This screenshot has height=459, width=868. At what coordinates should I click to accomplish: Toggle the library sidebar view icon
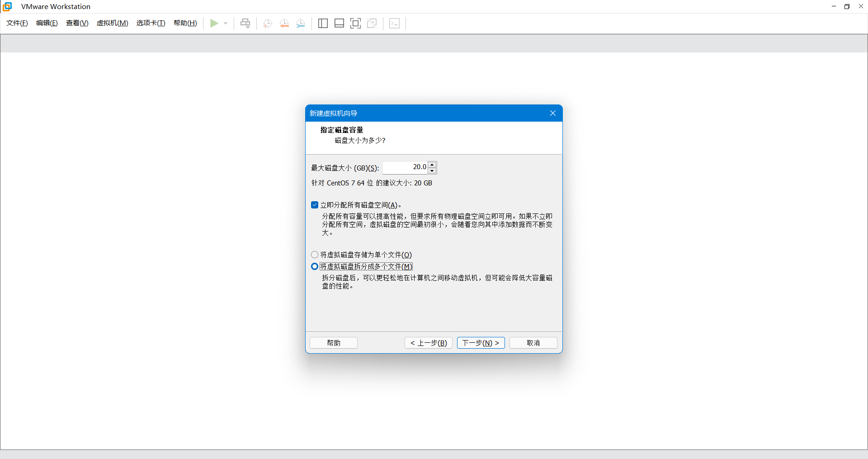tap(323, 23)
